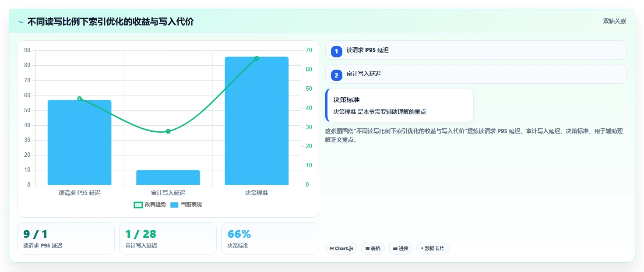The height and width of the screenshot is (272, 644).
Task: Select list item 2 审计写入延迟
Action: (x=476, y=74)
